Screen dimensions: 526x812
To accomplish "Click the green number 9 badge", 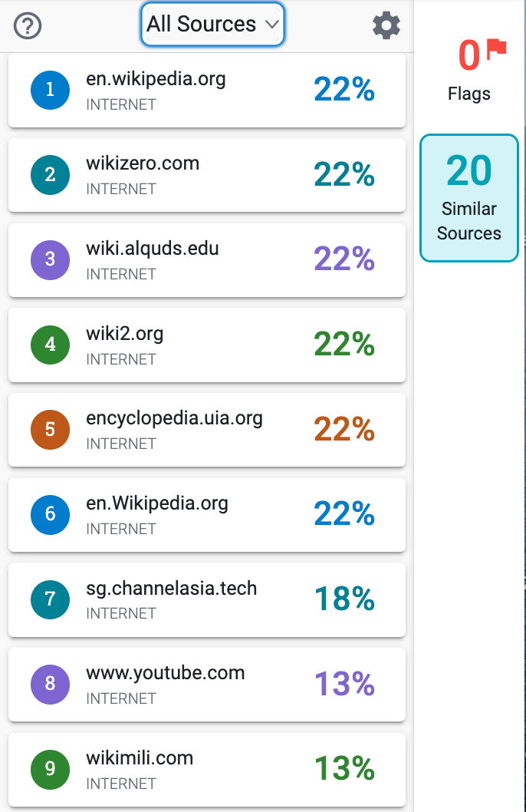I will tap(50, 769).
